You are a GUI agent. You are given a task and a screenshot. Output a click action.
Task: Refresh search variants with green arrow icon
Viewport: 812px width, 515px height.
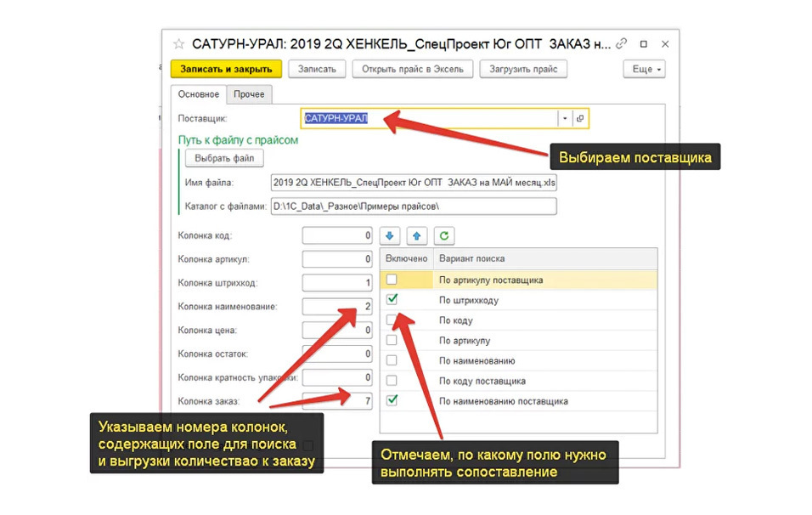(444, 235)
